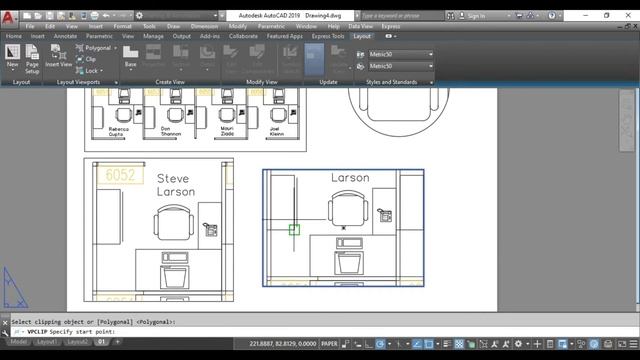Click the Symbol Sketch tool

pos(290,59)
